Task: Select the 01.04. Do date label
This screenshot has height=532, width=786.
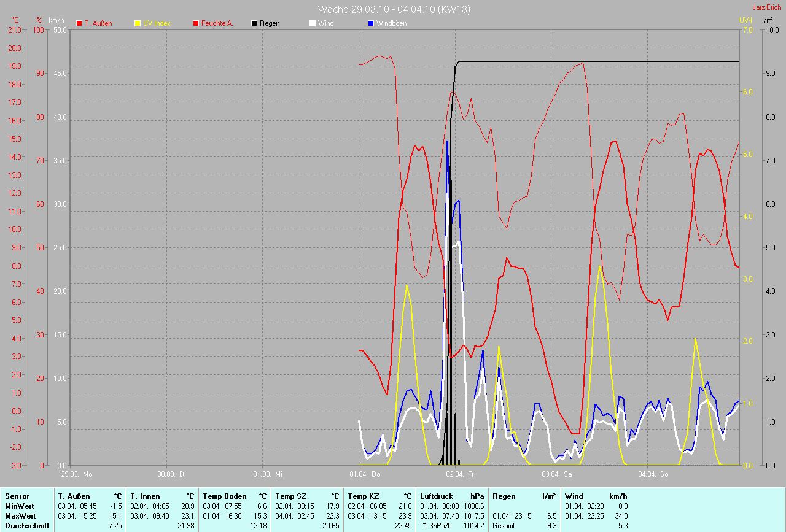Action: tap(365, 474)
